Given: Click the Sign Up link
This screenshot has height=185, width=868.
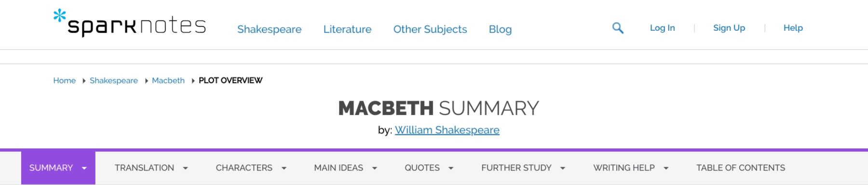Looking at the screenshot, I should coord(729,28).
